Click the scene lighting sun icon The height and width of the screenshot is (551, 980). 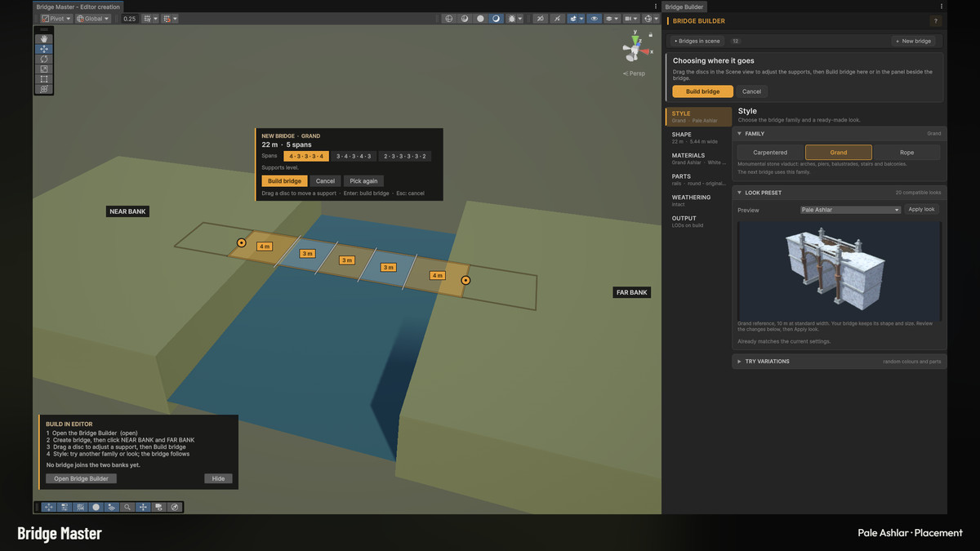(x=512, y=18)
